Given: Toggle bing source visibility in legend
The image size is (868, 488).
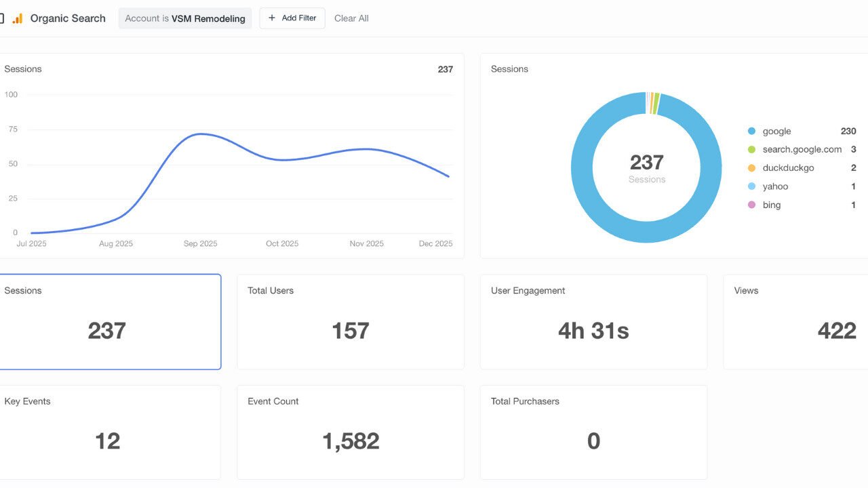Looking at the screenshot, I should (772, 204).
